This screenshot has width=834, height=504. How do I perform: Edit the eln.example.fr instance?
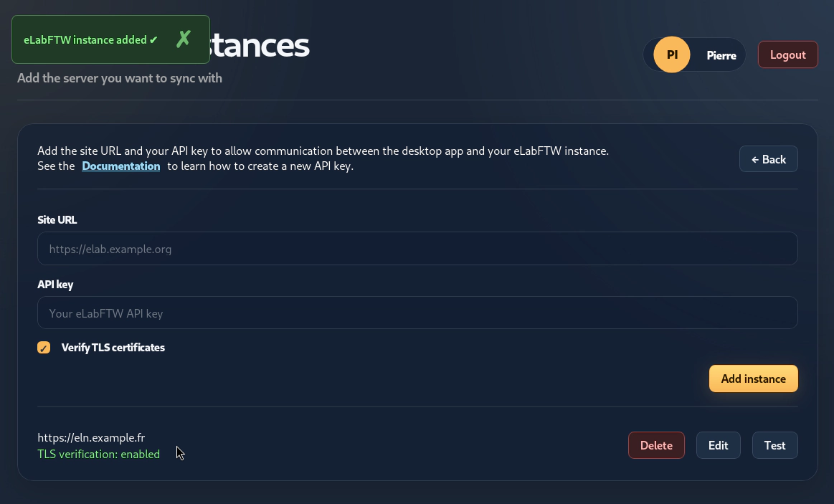(718, 445)
